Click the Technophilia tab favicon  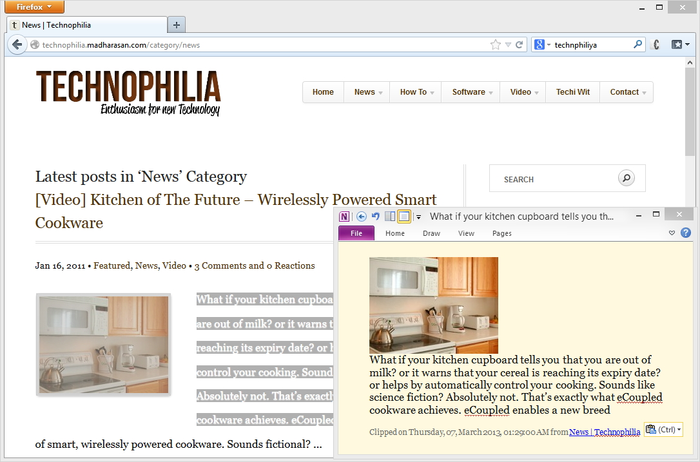[x=14, y=25]
